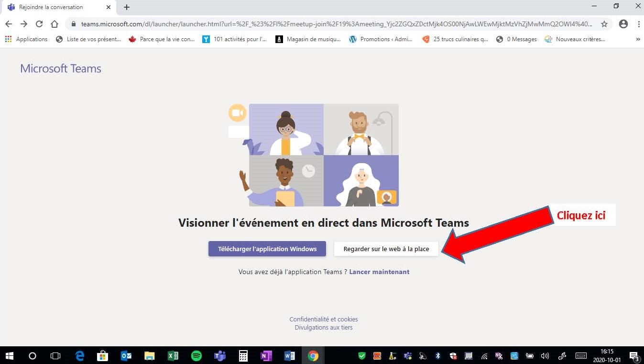
Task: Open Calculator from taskbar
Action: (x=243, y=356)
